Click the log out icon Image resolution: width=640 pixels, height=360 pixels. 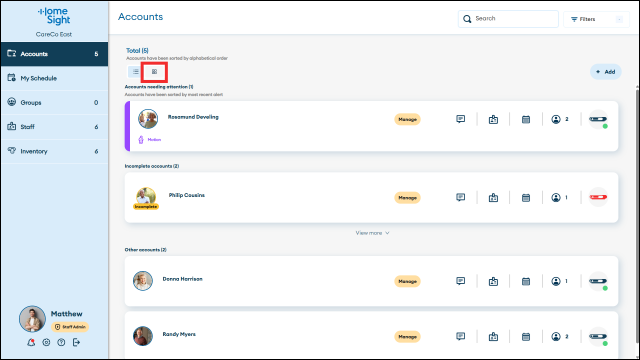76,342
